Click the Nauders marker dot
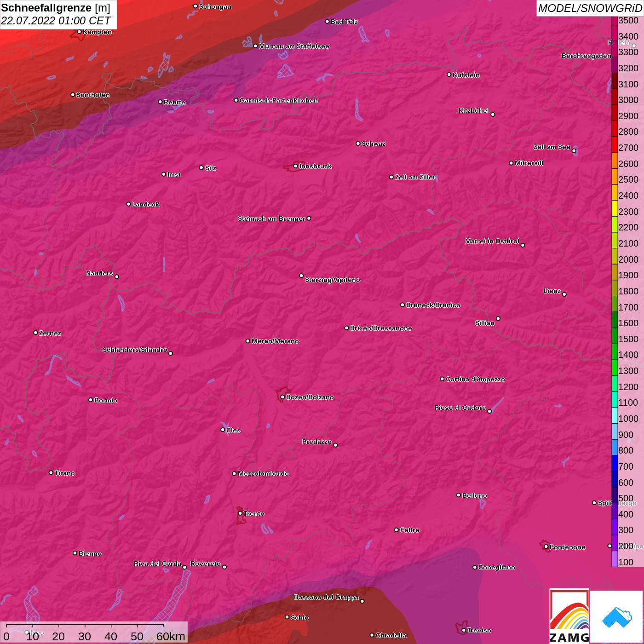Image resolution: width=644 pixels, height=644 pixels. click(x=117, y=276)
